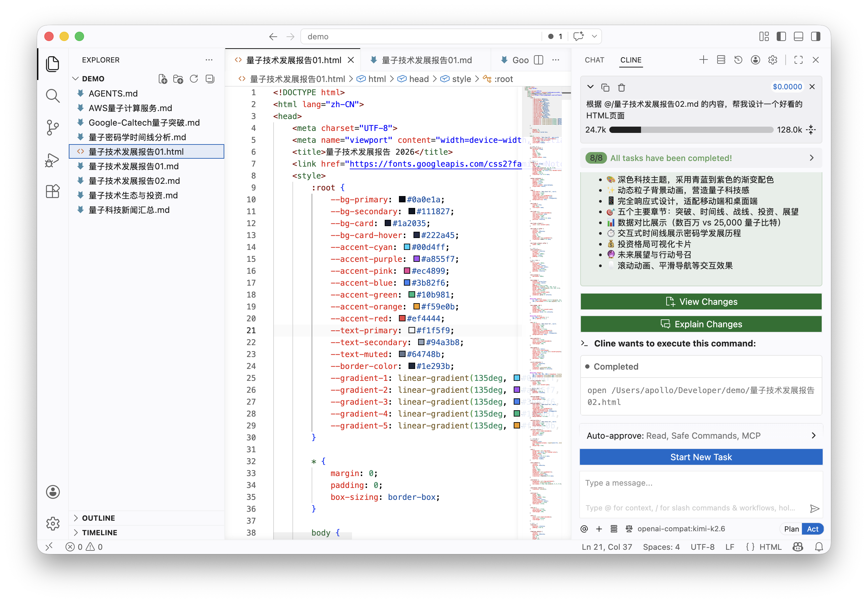Click the #ec4899 accent-pink color swatch
The image size is (868, 603).
(407, 271)
